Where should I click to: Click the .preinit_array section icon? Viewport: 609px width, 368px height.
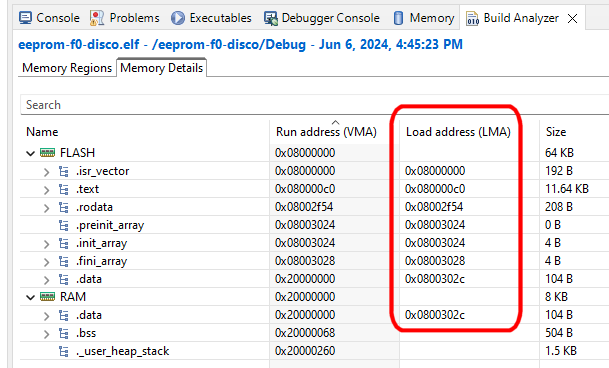[64, 225]
